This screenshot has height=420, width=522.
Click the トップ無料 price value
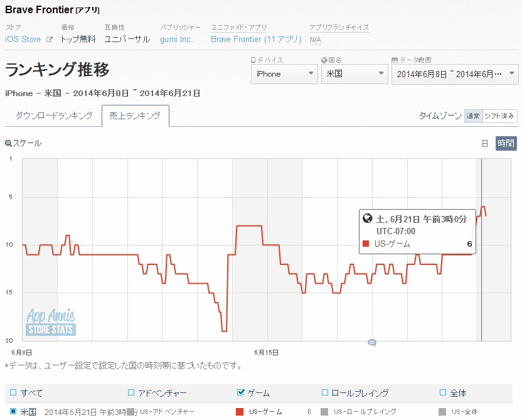78,40
